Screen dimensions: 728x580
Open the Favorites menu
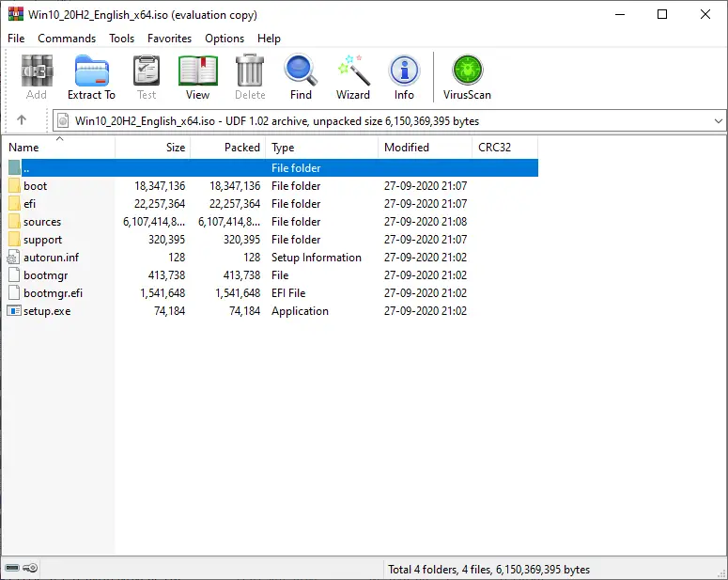pos(169,39)
